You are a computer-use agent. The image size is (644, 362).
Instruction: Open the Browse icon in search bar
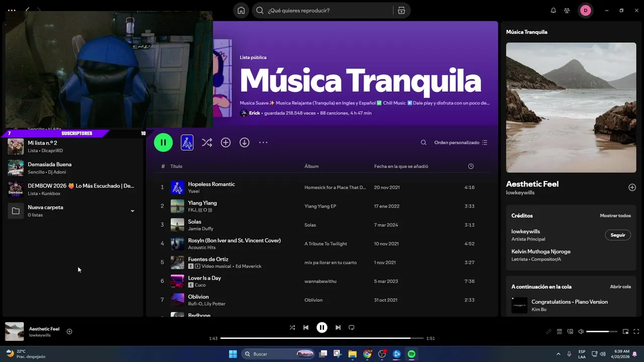401,11
